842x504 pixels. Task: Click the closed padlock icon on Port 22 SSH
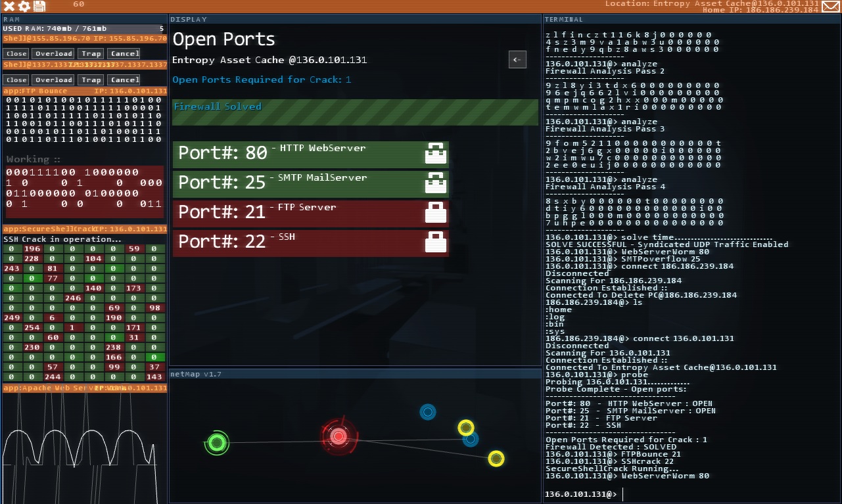pyautogui.click(x=436, y=243)
